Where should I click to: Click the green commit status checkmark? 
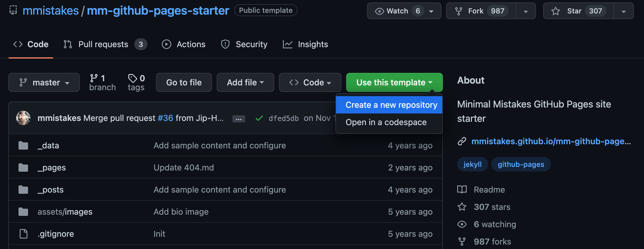(259, 118)
